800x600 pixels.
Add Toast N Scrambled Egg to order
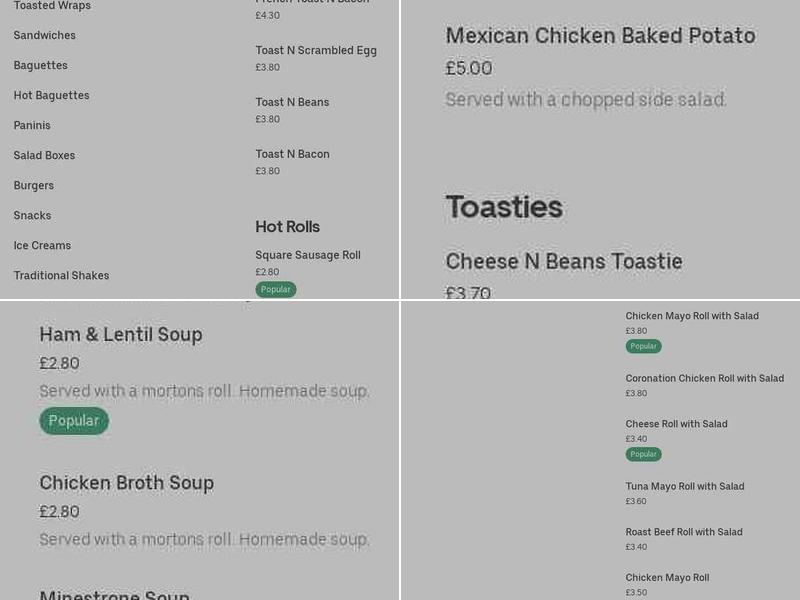(316, 50)
